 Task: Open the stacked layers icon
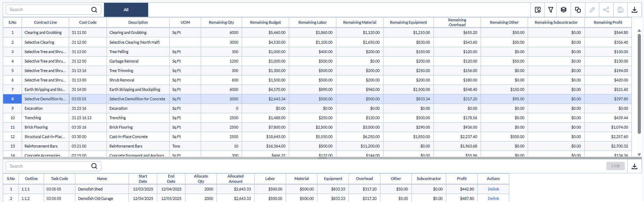[x=564, y=10]
